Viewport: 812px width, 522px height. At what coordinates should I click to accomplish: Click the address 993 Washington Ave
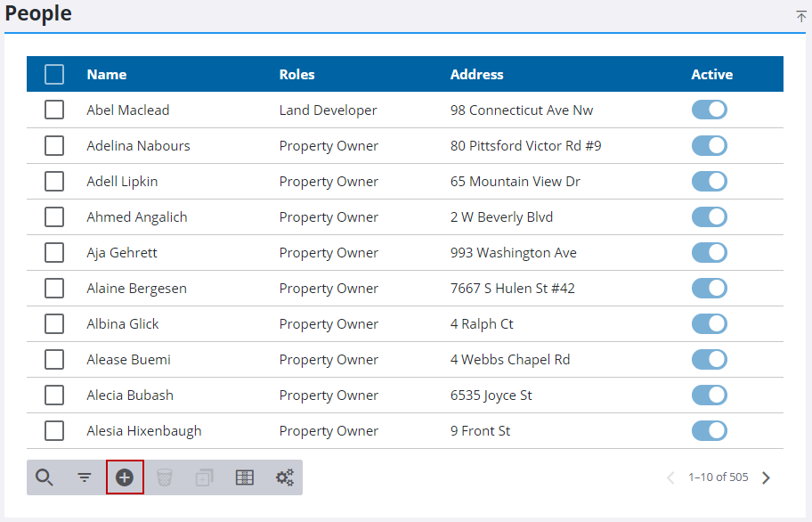(x=513, y=253)
